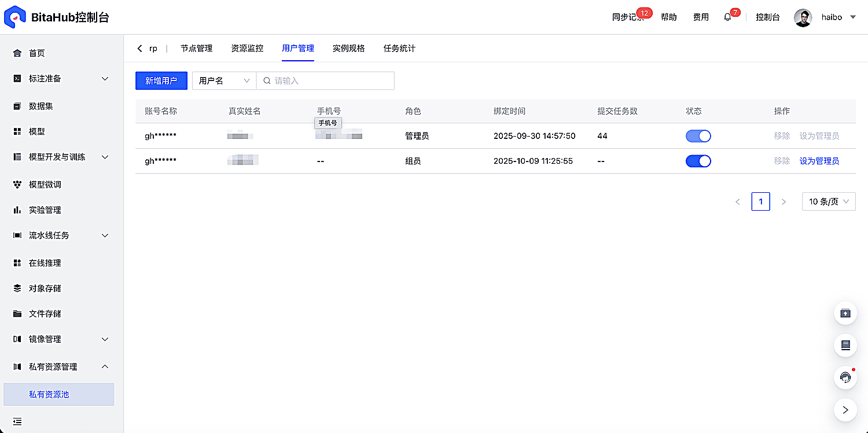This screenshot has height=433, width=868.
Task: Open the 10 条/页 page size dropdown
Action: click(829, 201)
